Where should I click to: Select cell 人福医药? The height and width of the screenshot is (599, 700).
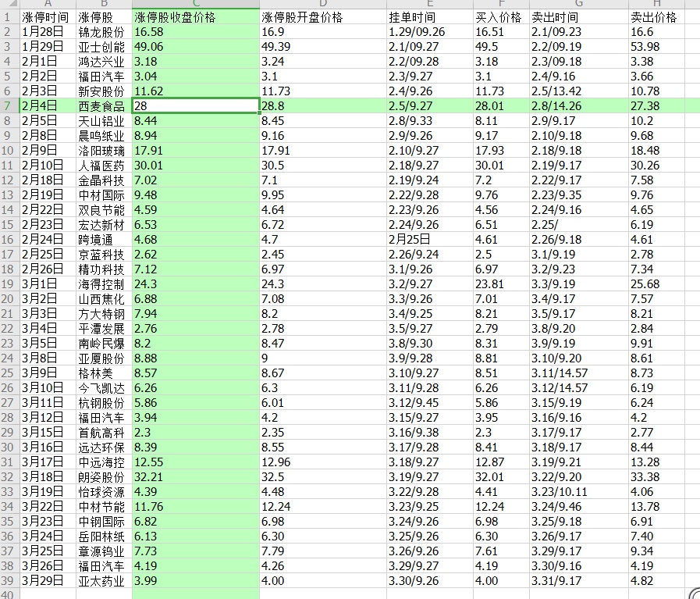[x=104, y=166]
